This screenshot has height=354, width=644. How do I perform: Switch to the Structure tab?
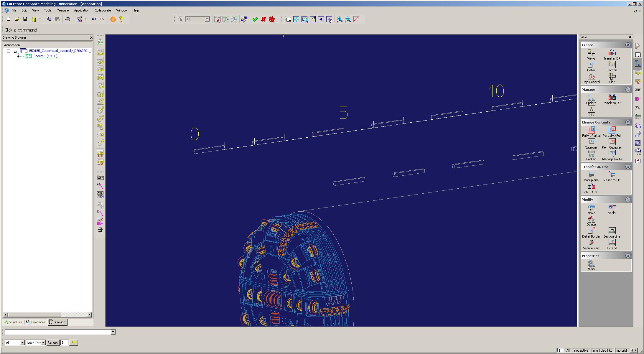[13, 322]
